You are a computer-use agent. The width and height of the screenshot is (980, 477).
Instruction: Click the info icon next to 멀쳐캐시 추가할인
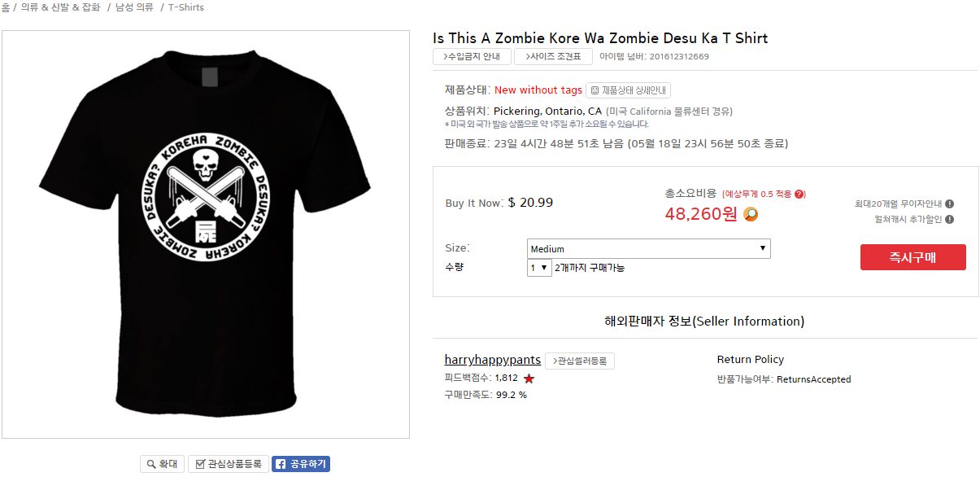point(949,220)
